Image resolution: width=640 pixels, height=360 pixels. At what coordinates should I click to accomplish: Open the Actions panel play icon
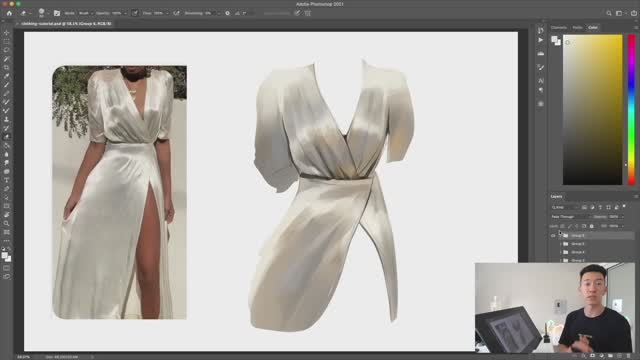[x=541, y=40]
